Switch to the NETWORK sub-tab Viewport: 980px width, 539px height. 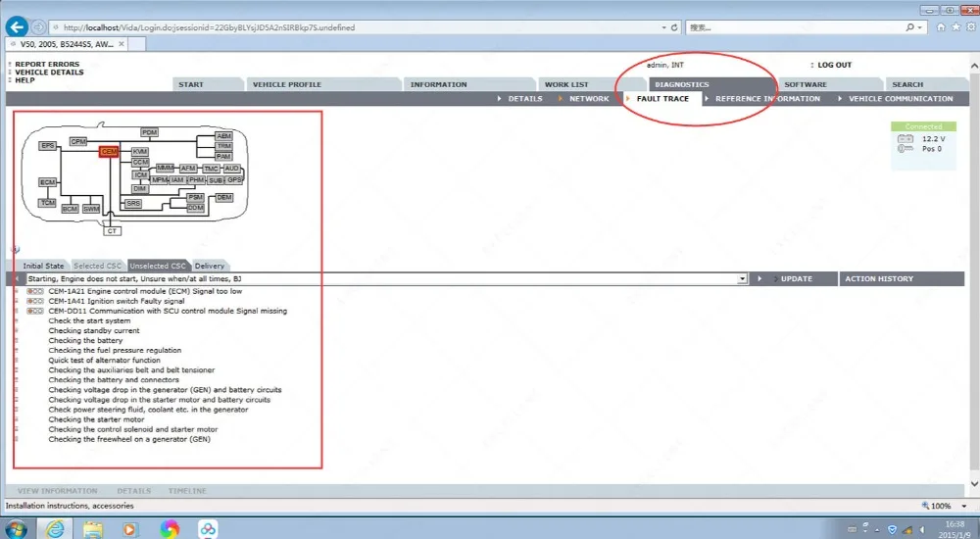click(589, 99)
